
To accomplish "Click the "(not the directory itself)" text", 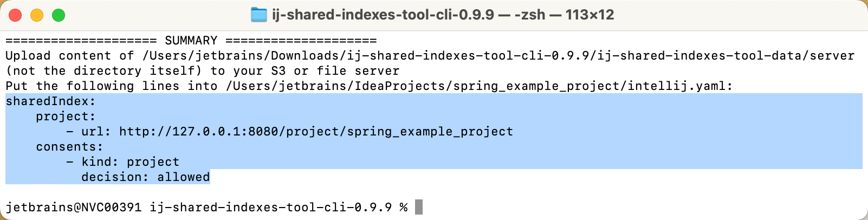I will point(103,71).
